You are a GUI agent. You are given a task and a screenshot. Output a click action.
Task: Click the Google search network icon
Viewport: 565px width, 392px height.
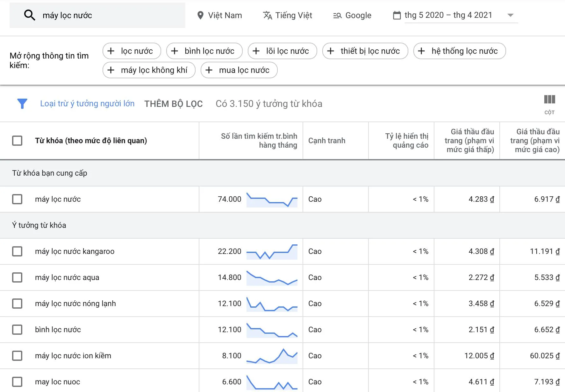point(337,15)
